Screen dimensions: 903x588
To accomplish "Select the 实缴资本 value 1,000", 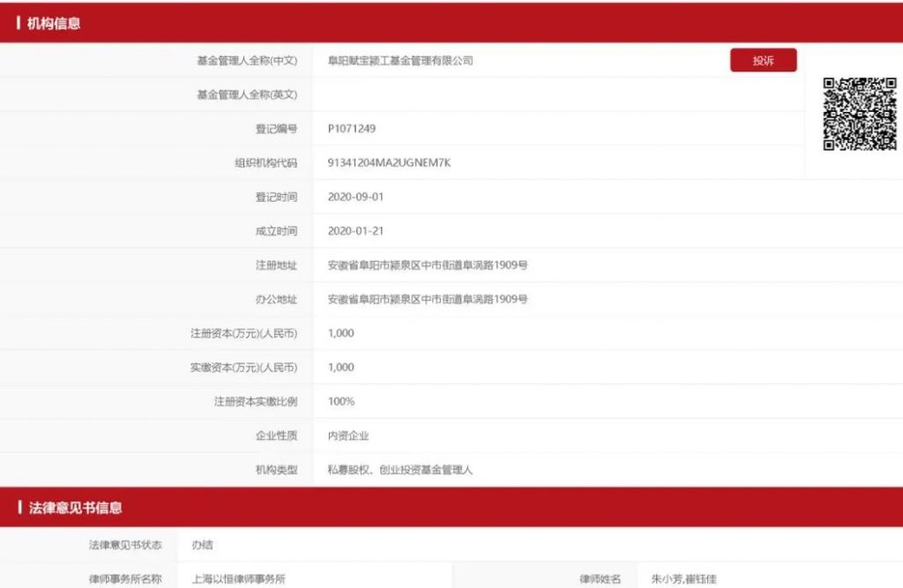I will pos(341,367).
